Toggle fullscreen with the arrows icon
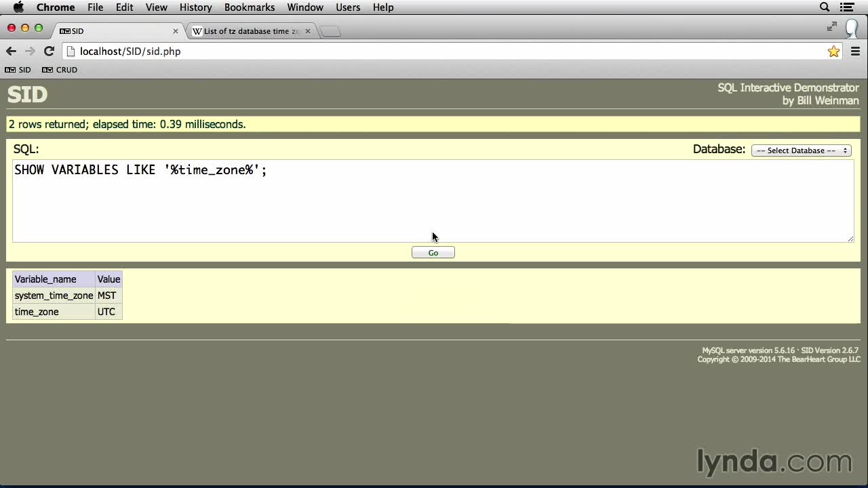868x488 pixels. tap(832, 26)
